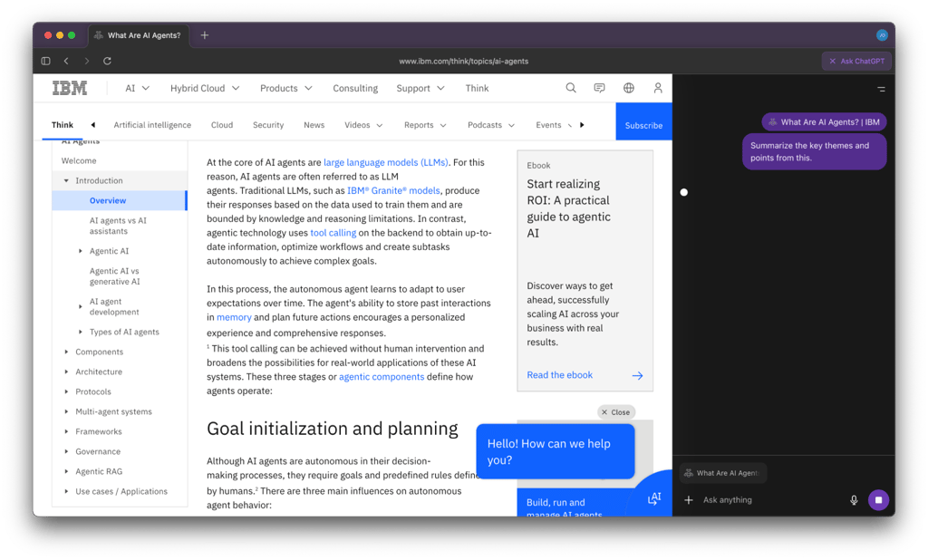The image size is (928, 560).
Task: Expand the Support dropdown
Action: [420, 88]
